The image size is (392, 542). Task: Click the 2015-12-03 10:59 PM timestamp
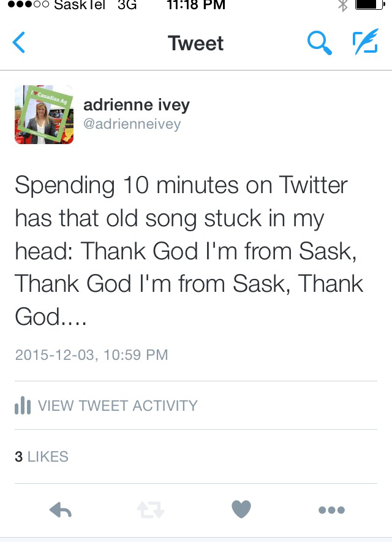coord(91,354)
